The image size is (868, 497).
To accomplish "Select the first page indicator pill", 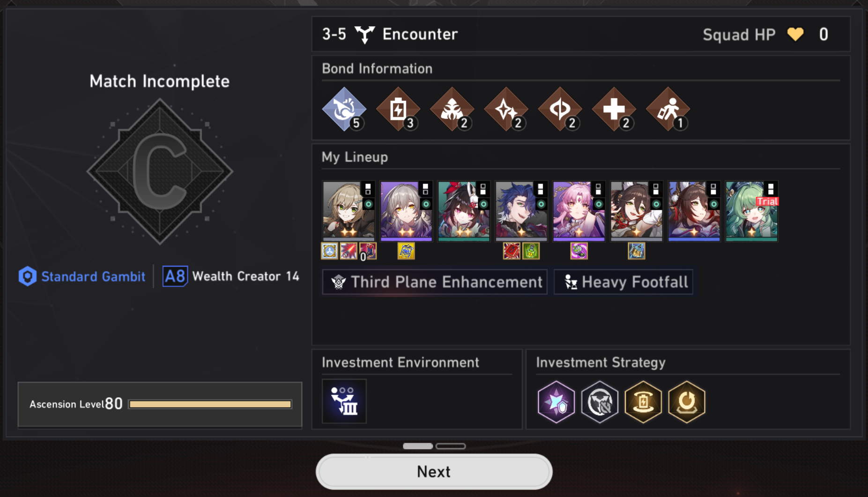I will click(x=418, y=446).
